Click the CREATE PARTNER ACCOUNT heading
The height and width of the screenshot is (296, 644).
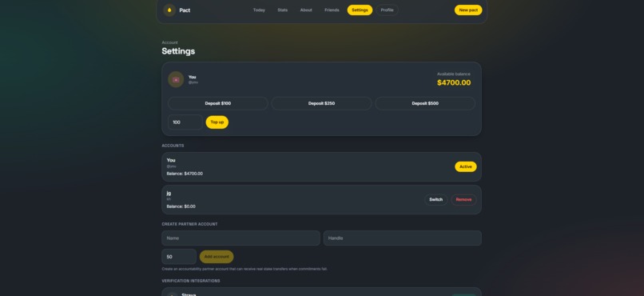coord(189,225)
